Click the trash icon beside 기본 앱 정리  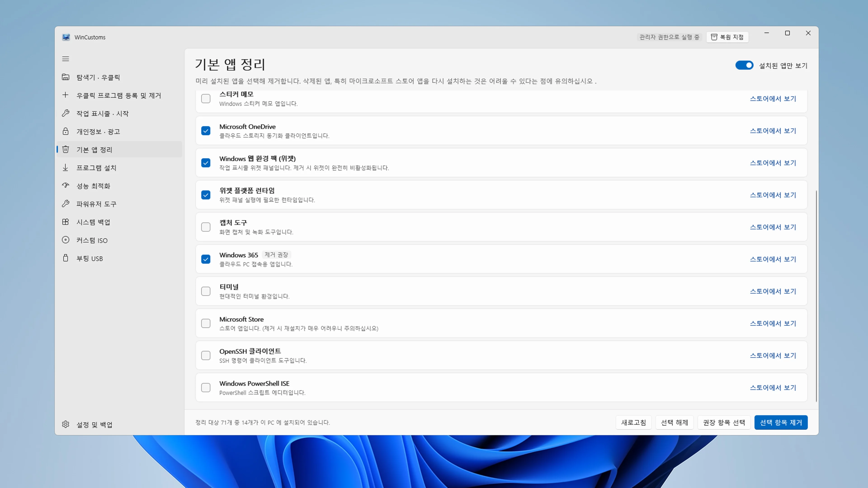(x=65, y=149)
